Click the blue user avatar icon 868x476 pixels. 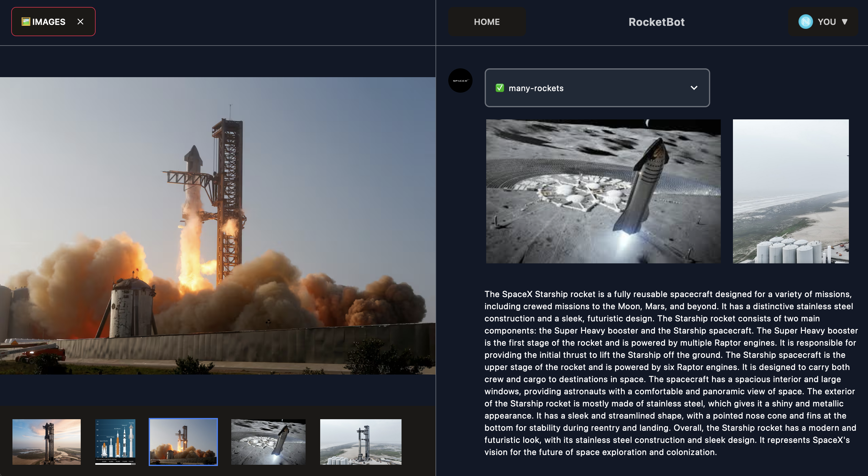(x=805, y=22)
